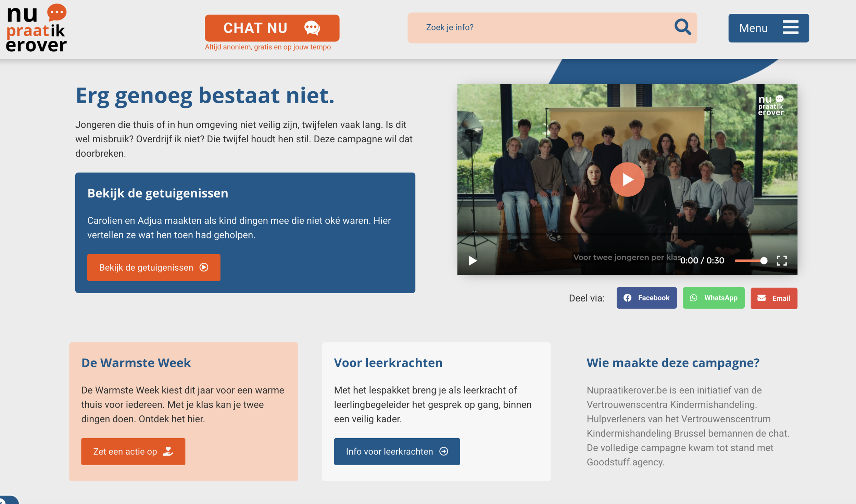Enter fullscreen with the video fullscreen icon

[782, 261]
